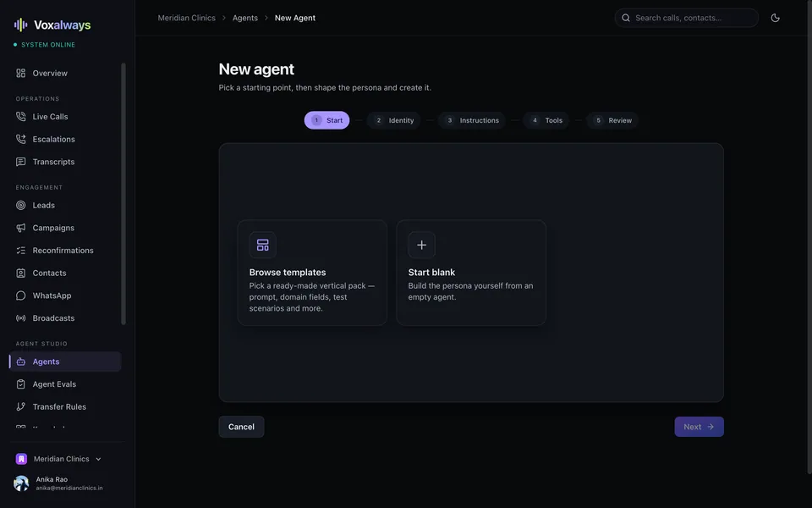Click the New Agent breadcrumb
The image size is (812, 508).
(294, 18)
